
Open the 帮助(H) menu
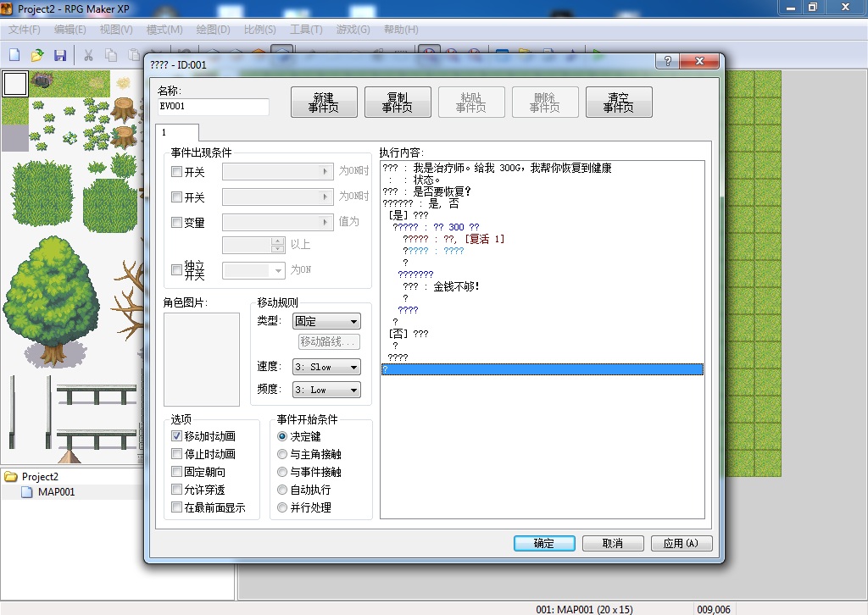[401, 30]
